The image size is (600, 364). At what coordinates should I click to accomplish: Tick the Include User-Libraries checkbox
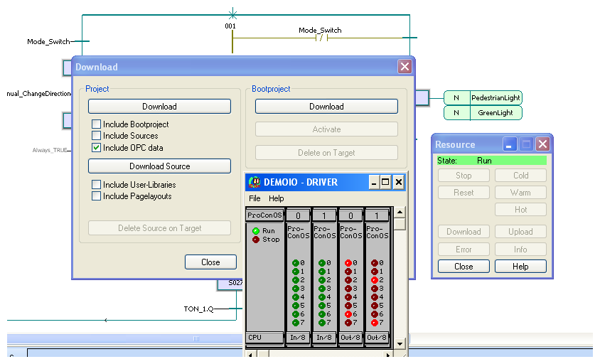pyautogui.click(x=96, y=185)
